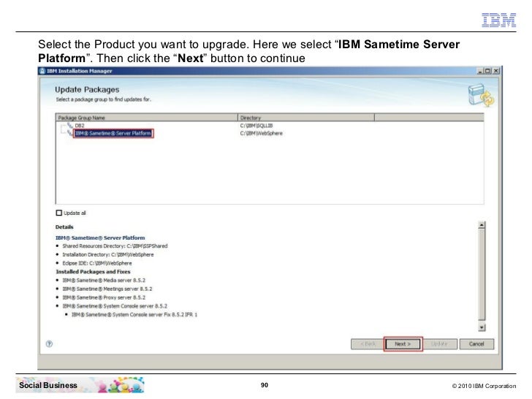
Task: Click the IBM Installation Manager title bar icon
Action: 42,71
